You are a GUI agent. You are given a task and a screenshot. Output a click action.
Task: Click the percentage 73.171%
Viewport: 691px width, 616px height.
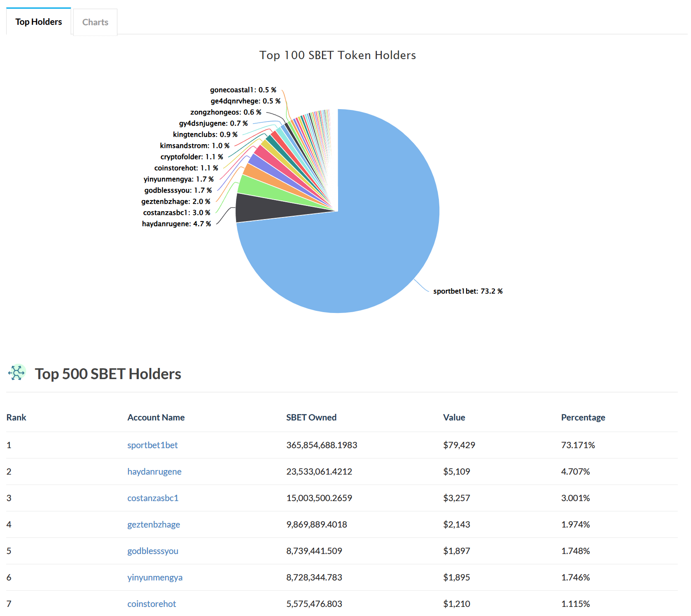coord(578,445)
